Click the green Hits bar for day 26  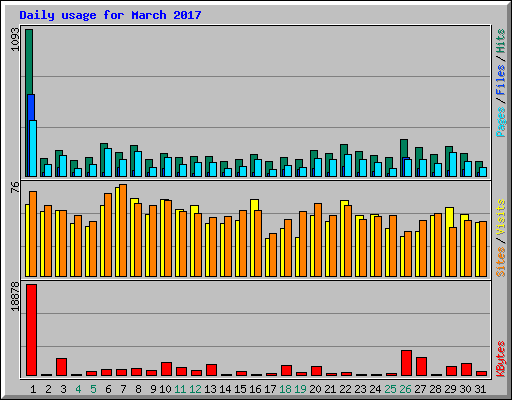point(404,149)
